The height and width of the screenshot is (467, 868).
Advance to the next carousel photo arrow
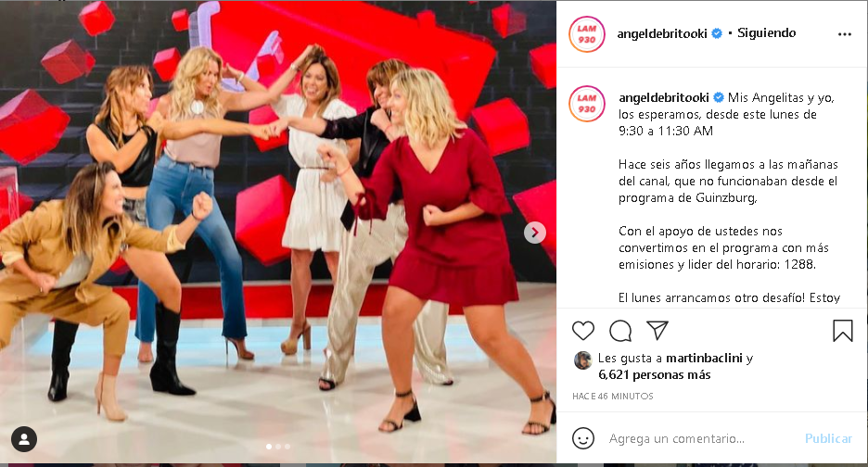535,233
